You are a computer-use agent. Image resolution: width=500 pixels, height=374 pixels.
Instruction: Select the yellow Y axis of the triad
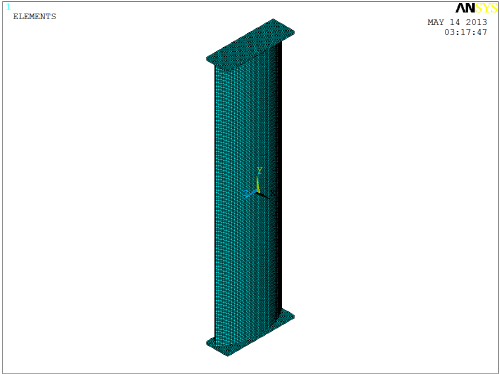point(258,184)
